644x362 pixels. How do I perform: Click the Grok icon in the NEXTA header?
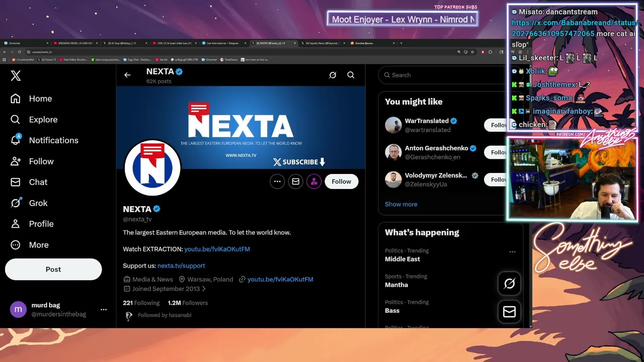333,75
